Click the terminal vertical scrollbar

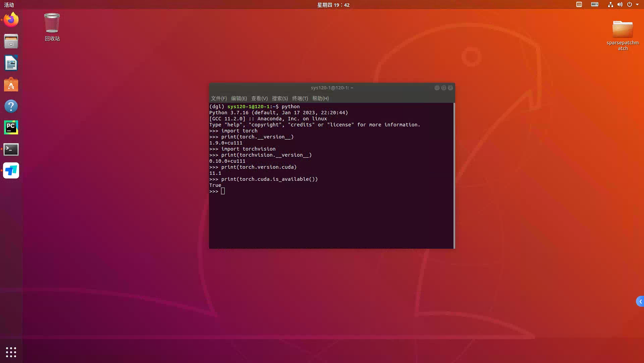coord(454,175)
